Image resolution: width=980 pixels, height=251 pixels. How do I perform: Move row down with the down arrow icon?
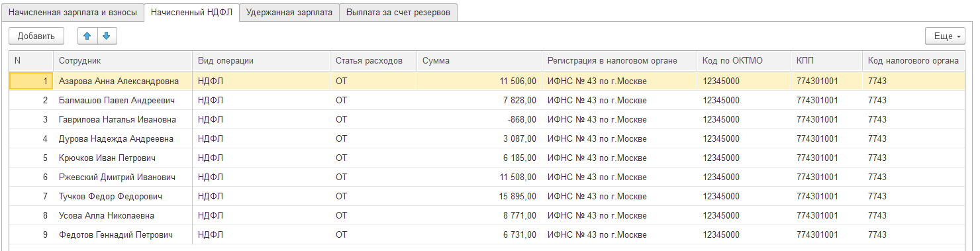pos(107,36)
